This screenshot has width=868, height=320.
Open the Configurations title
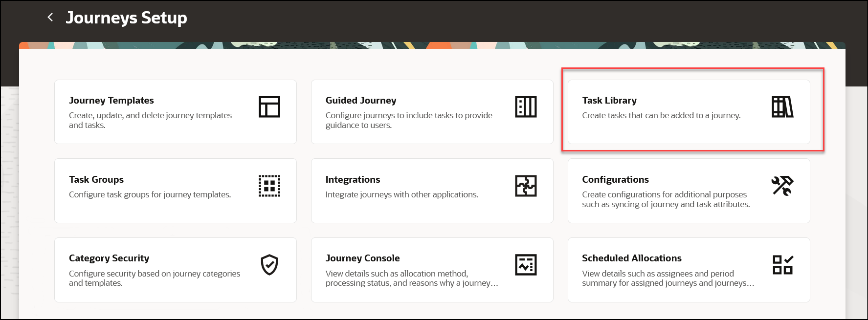click(x=615, y=179)
